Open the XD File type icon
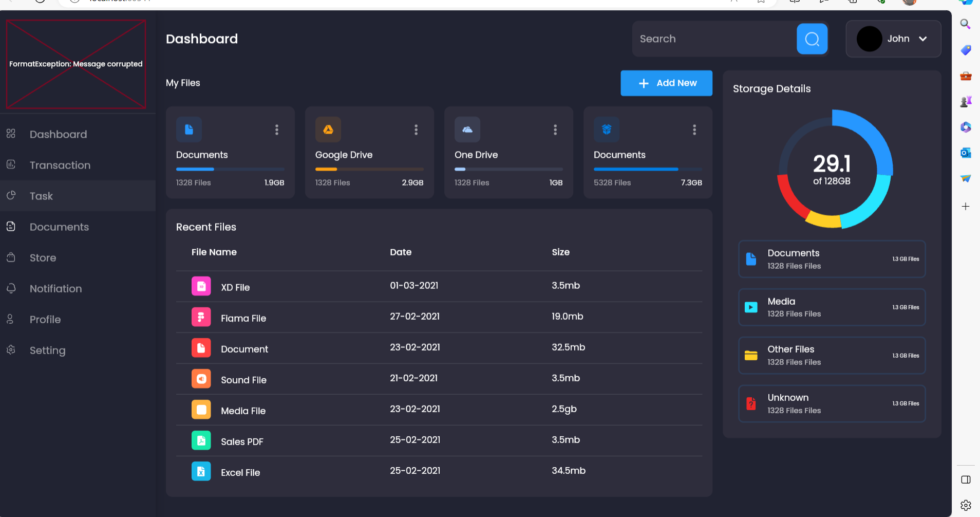This screenshot has height=517, width=980. tap(201, 286)
